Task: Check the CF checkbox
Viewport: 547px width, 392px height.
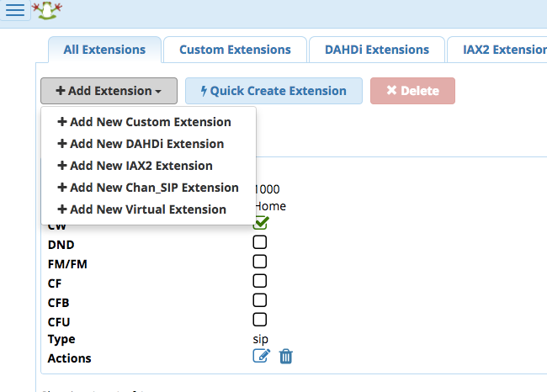Action: [260, 281]
